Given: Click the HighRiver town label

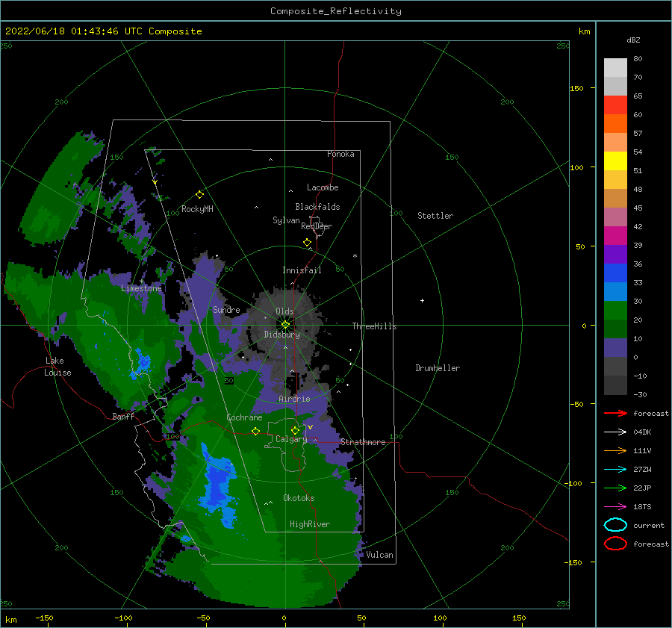Looking at the screenshot, I should coord(310,524).
